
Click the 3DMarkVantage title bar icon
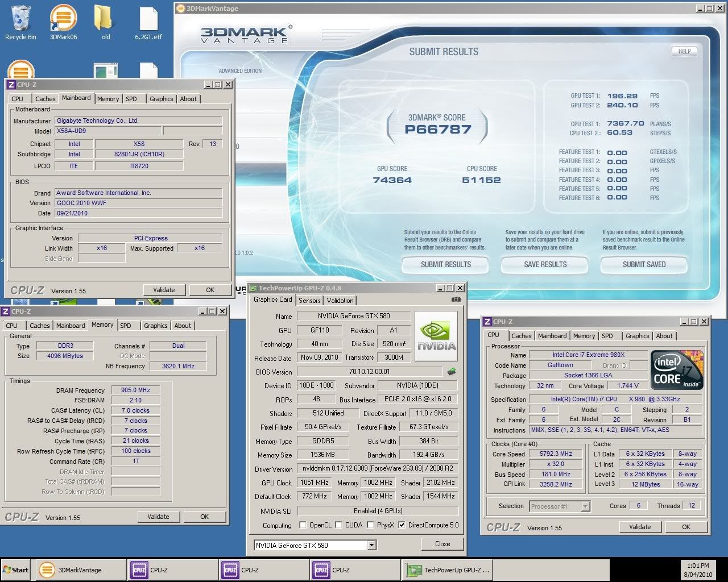pyautogui.click(x=180, y=9)
